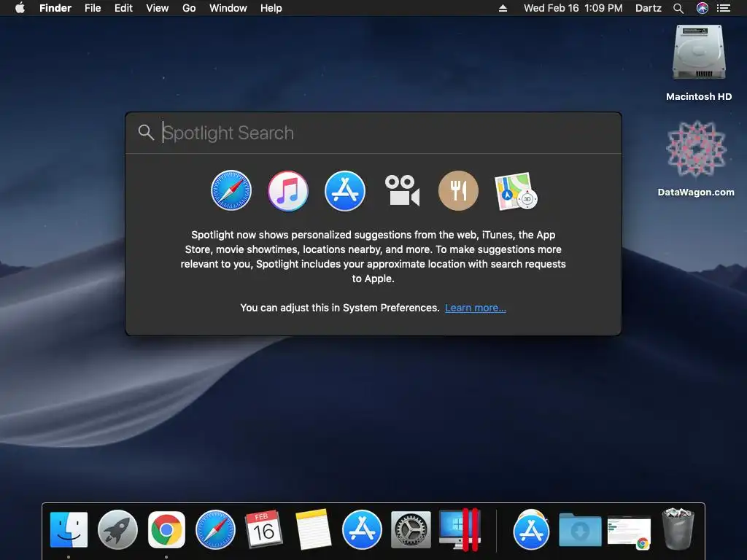Open the Edit menu
This screenshot has height=560, width=747.
(x=123, y=8)
